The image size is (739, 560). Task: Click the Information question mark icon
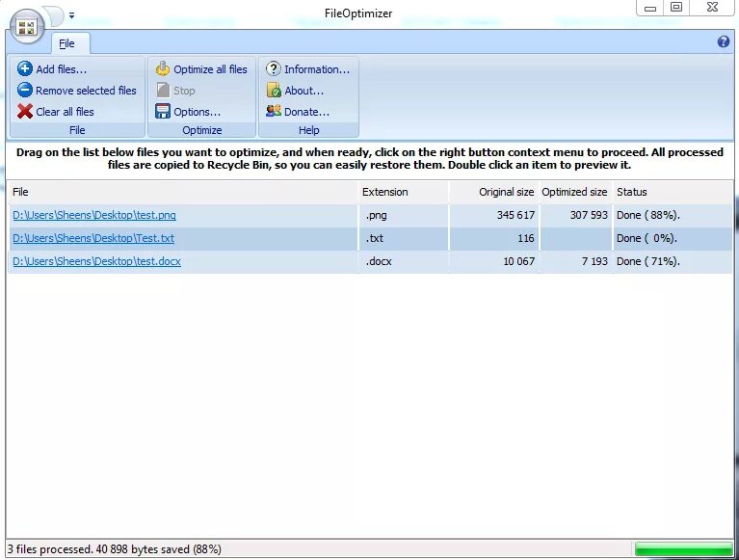pos(274,68)
